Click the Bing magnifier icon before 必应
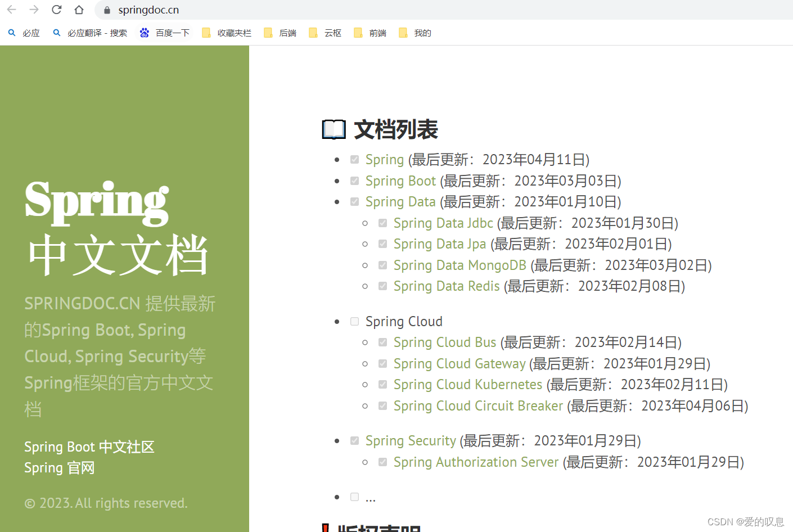 click(x=12, y=33)
